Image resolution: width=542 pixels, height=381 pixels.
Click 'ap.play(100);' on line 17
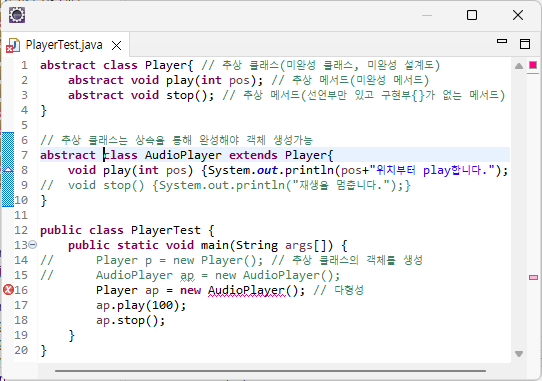(x=141, y=305)
